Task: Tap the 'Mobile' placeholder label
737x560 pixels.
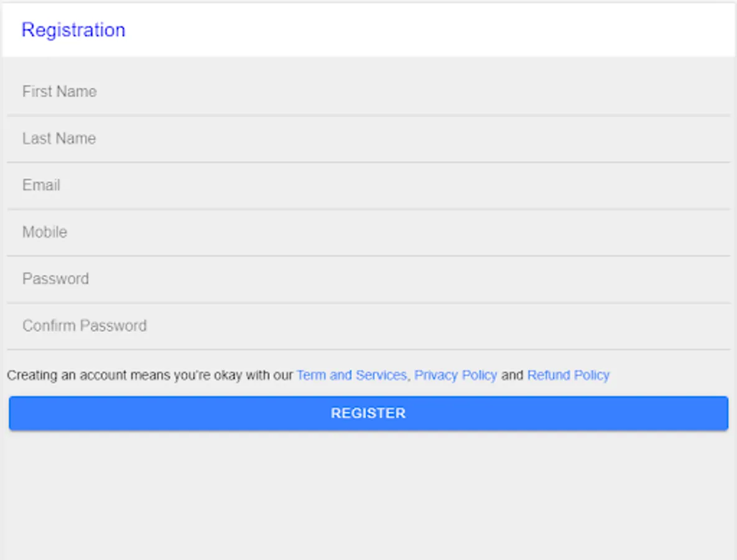Action: (45, 232)
